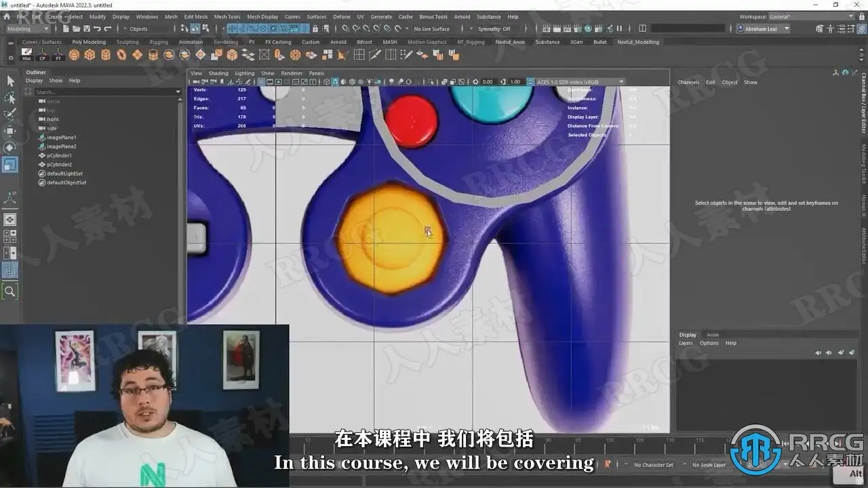
Task: Undo the last action with the undo arrow
Action: click(x=98, y=28)
